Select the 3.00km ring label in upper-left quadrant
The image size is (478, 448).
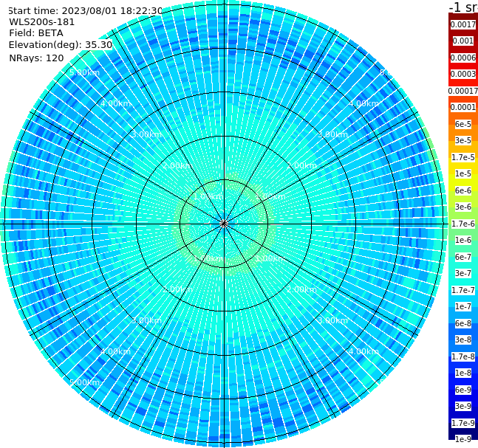(146, 134)
